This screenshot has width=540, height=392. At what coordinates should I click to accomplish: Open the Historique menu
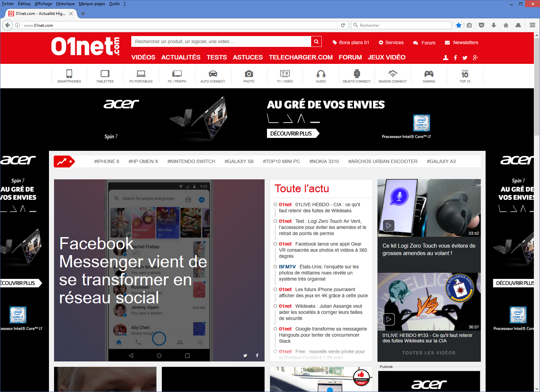pyautogui.click(x=65, y=4)
